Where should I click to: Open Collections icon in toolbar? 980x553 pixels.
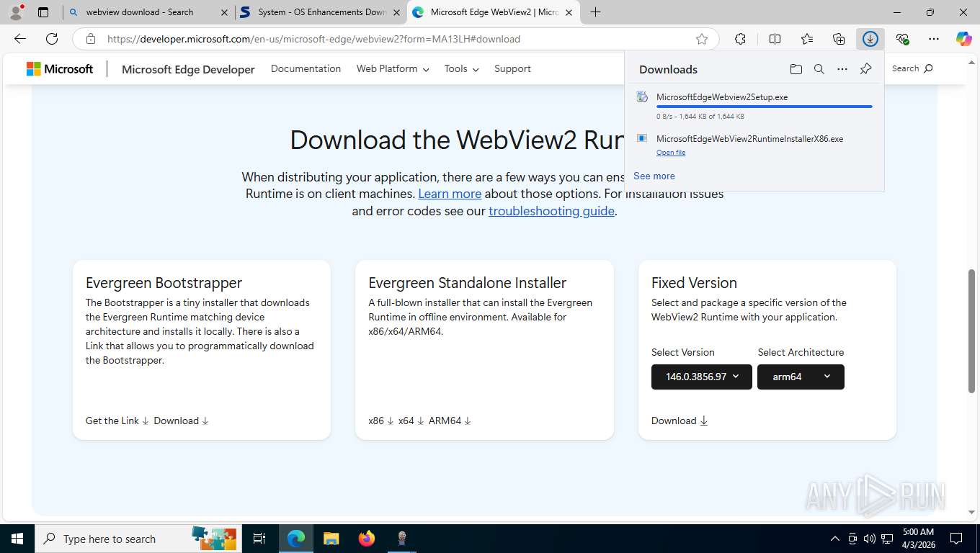839,39
